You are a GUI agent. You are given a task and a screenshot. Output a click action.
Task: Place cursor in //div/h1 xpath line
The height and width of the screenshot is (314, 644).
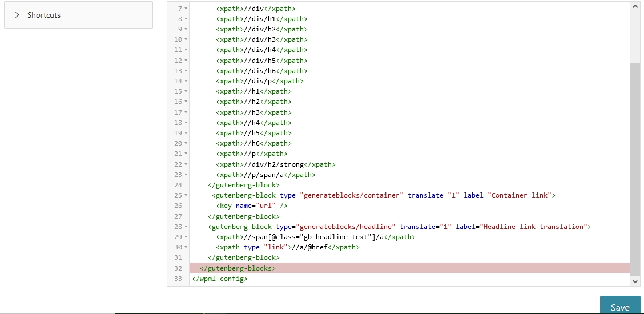261,19
